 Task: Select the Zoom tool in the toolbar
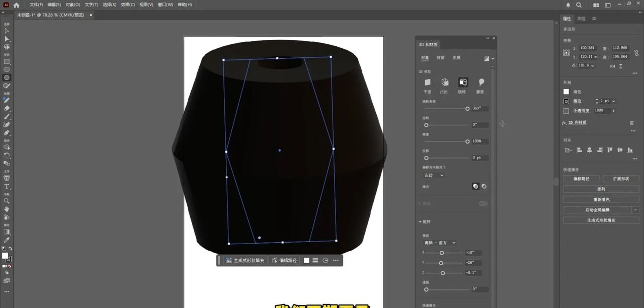7,201
